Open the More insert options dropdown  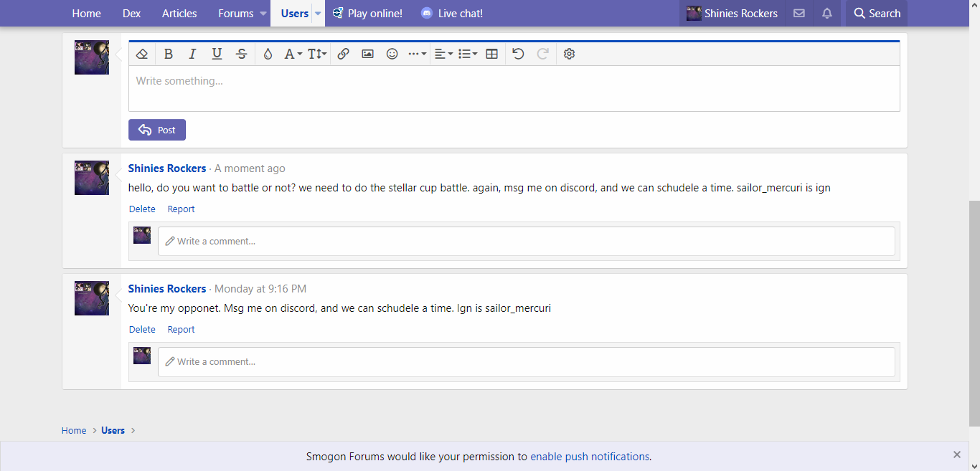click(x=417, y=54)
